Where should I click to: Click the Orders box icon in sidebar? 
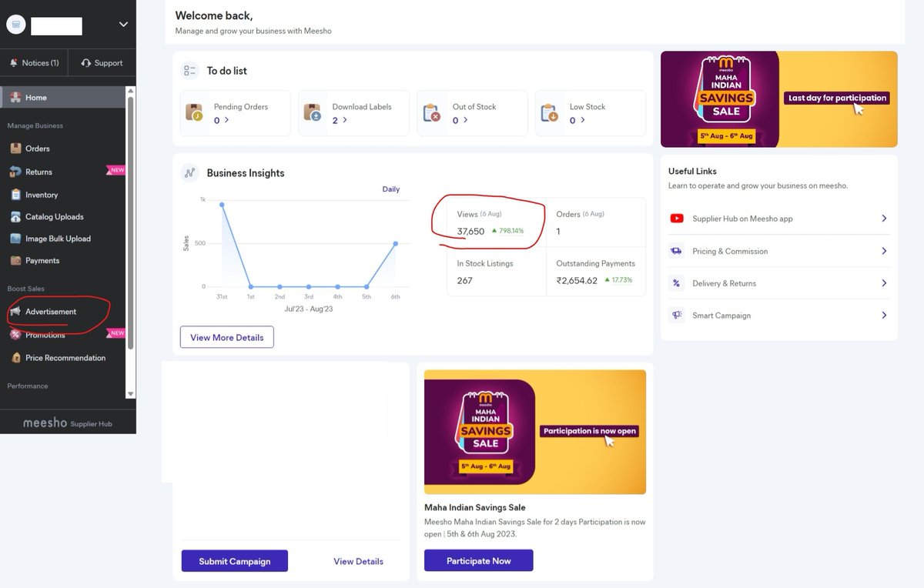15,149
